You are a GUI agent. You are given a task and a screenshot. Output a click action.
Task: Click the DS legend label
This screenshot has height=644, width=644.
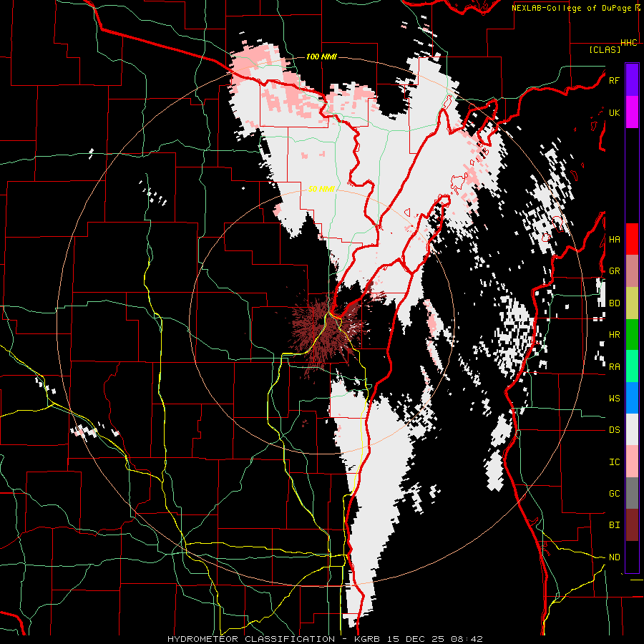pos(614,430)
